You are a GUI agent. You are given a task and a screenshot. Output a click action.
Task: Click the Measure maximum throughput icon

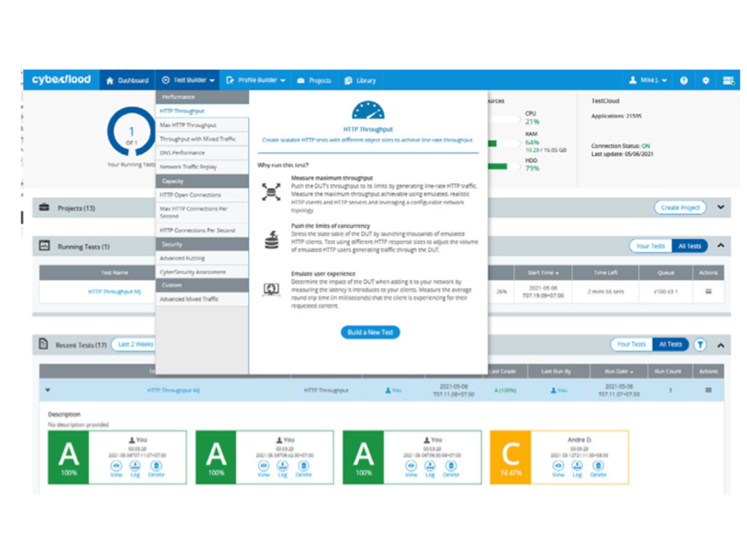pos(271,192)
